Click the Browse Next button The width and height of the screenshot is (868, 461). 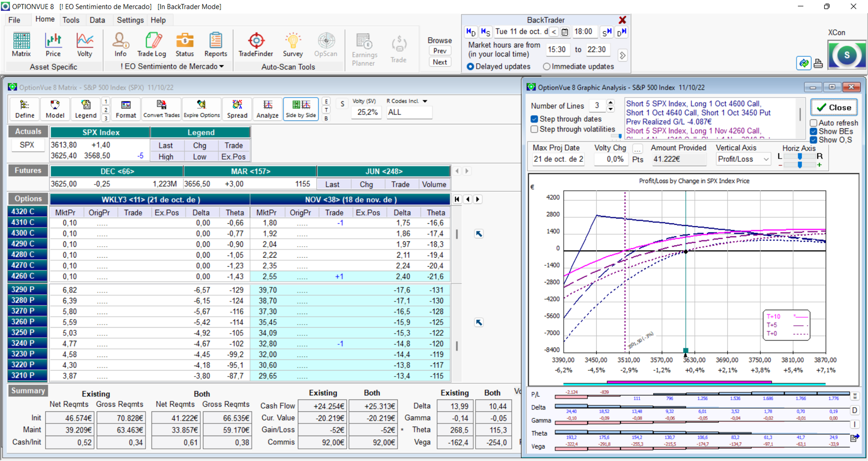coord(440,62)
